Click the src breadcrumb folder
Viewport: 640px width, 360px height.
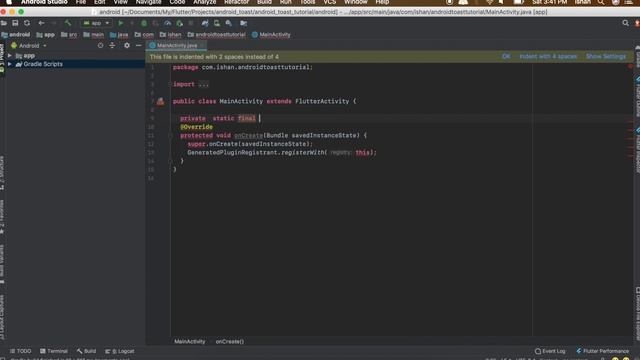[x=69, y=35]
